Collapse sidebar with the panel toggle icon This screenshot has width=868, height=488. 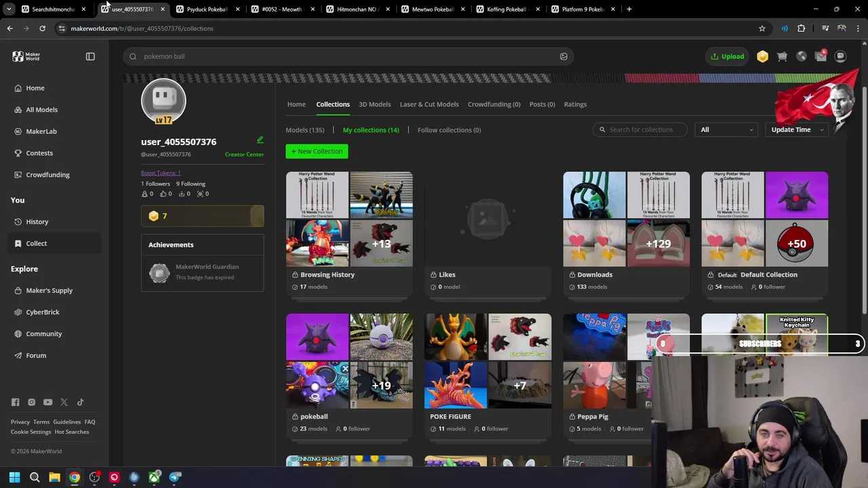click(x=90, y=56)
